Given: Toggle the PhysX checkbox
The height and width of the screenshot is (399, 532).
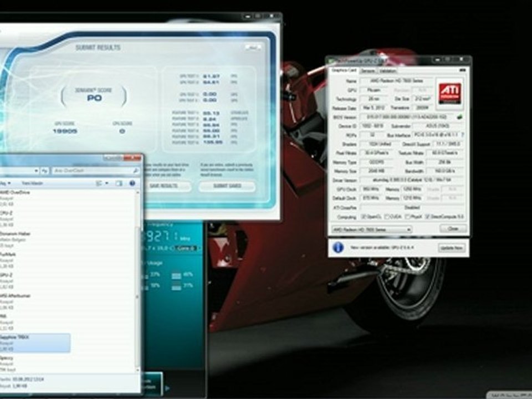Looking at the screenshot, I should click(x=408, y=217).
